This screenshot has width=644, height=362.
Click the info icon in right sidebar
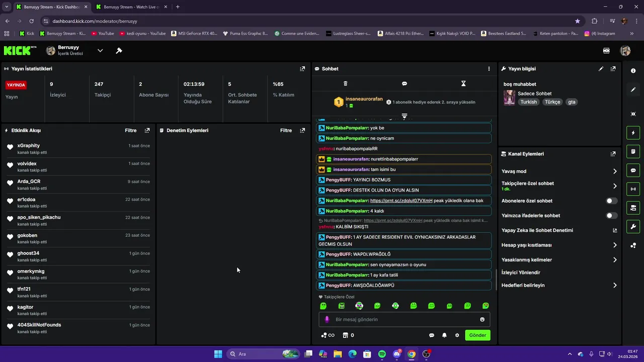pyautogui.click(x=633, y=71)
